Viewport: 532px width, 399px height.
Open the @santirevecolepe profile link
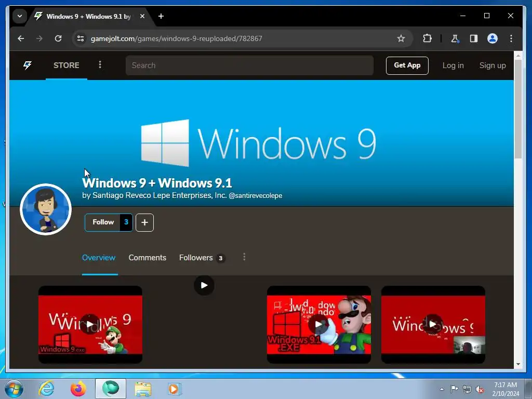point(256,196)
